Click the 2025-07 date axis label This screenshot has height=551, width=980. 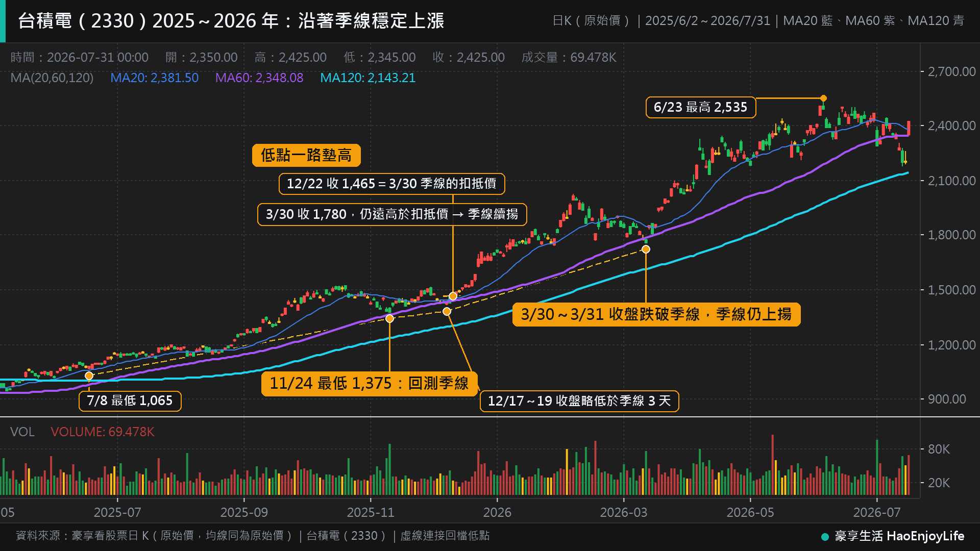[x=117, y=512]
